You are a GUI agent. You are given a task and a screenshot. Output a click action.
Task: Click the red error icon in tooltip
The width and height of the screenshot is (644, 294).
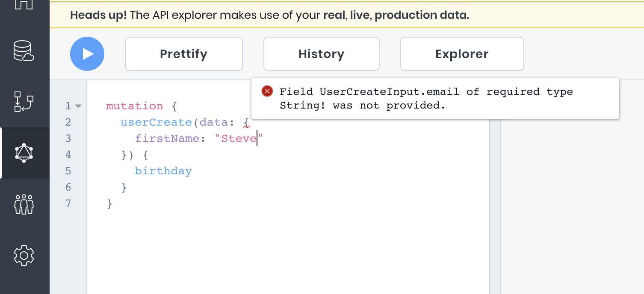[267, 91]
